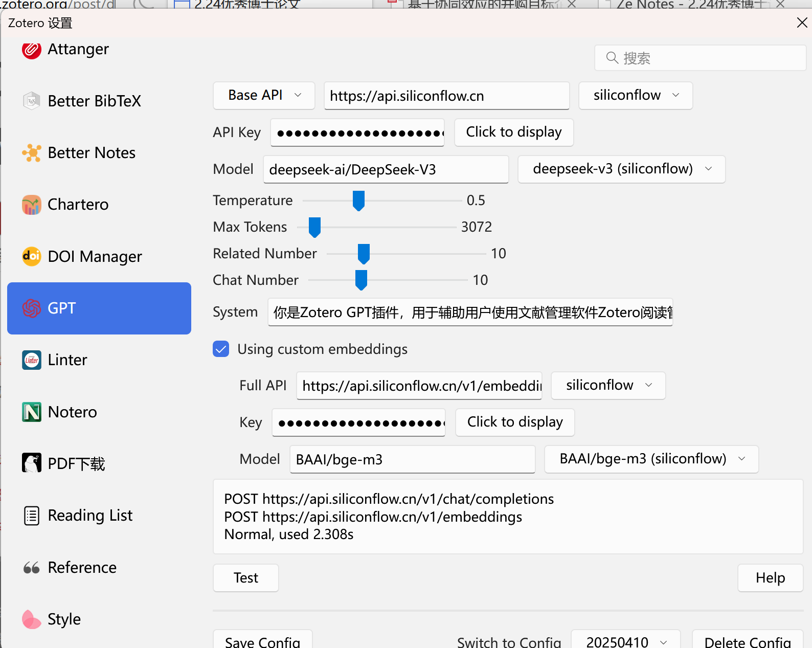Click to display the API Key
Screen dimensions: 812x648
coord(514,132)
